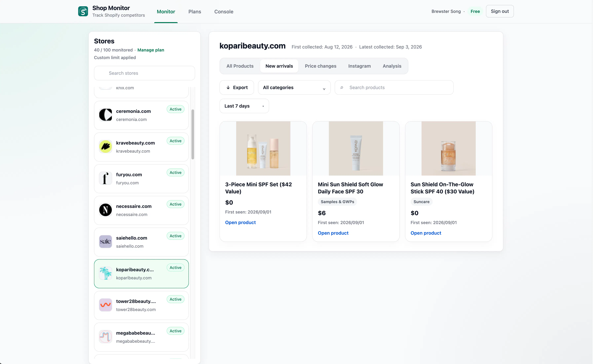The width and height of the screenshot is (593, 364).
Task: Click the Active badge on furyou.com
Action: point(175,173)
